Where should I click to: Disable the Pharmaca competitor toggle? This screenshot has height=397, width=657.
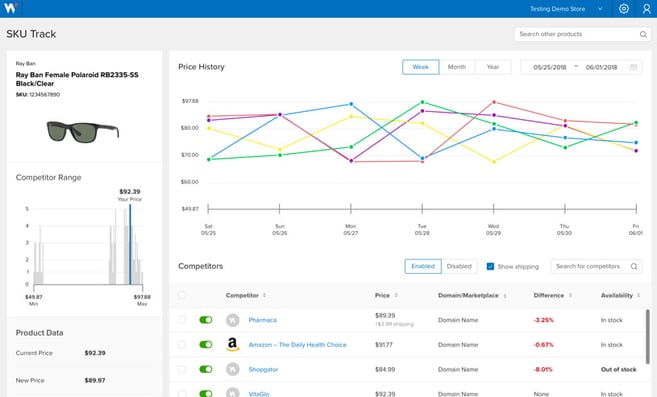206,320
